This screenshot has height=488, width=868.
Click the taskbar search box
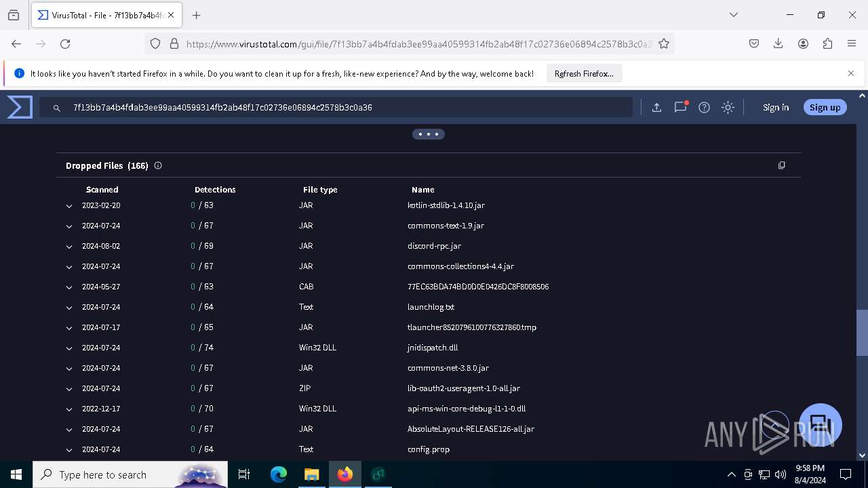click(x=130, y=474)
